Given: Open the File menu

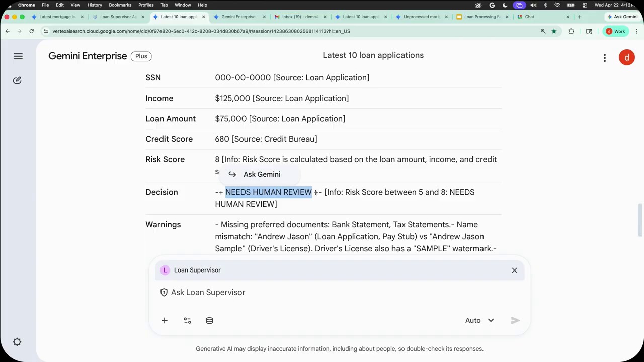Looking at the screenshot, I should (45, 5).
